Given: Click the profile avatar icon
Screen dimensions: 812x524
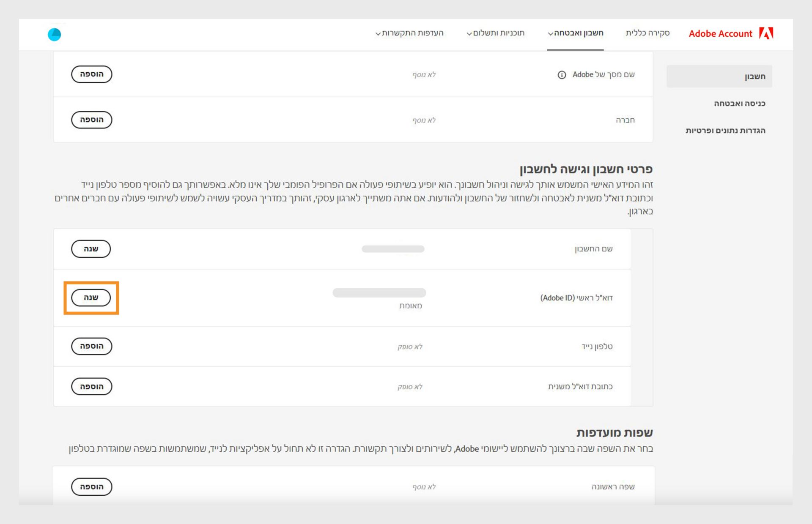Looking at the screenshot, I should pos(54,34).
